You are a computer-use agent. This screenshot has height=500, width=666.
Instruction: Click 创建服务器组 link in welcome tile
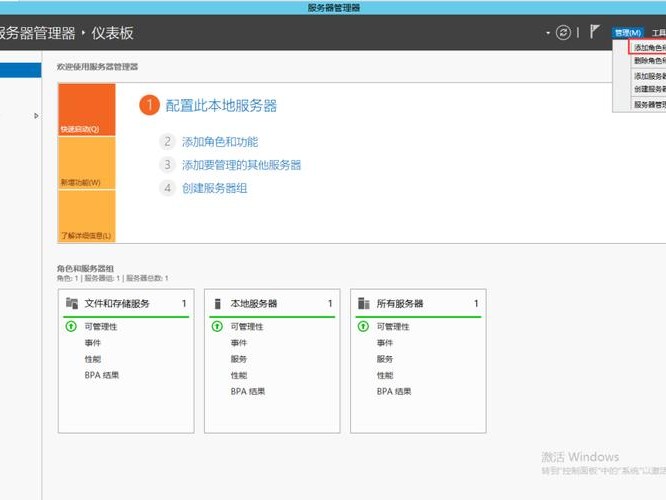pos(214,188)
